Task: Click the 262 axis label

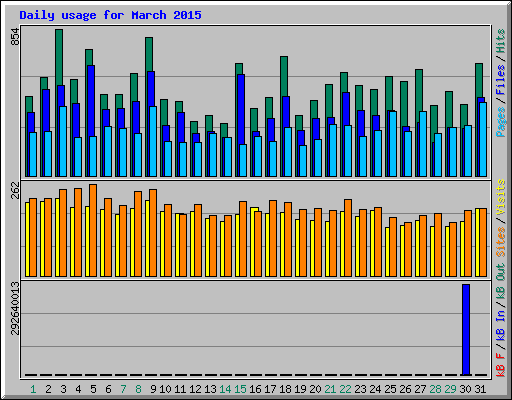Action: [x=15, y=190]
